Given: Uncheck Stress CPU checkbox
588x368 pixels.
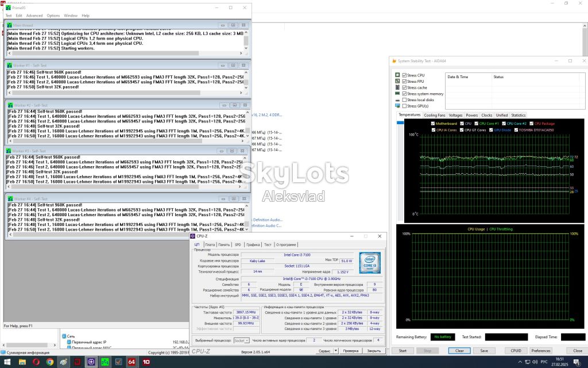Looking at the screenshot, I should click(x=404, y=75).
